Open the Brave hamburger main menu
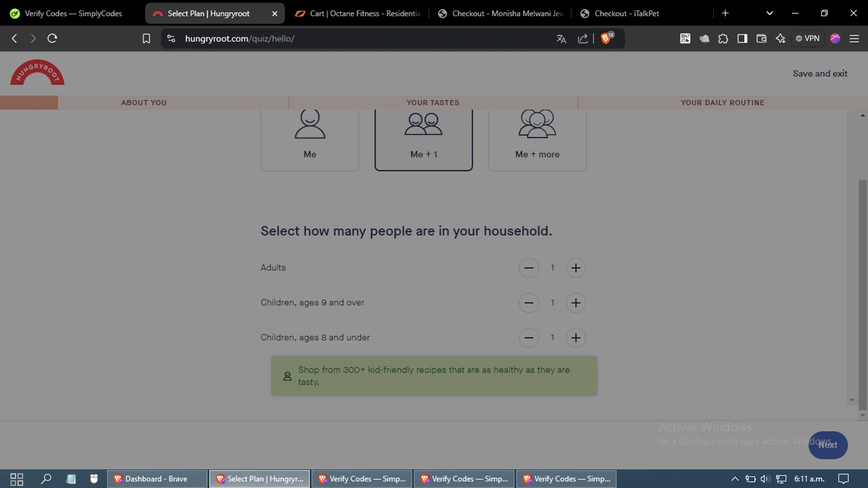 [854, 39]
